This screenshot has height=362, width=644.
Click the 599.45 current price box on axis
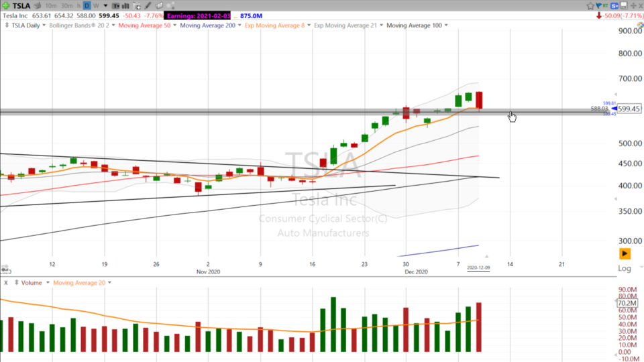coord(629,109)
